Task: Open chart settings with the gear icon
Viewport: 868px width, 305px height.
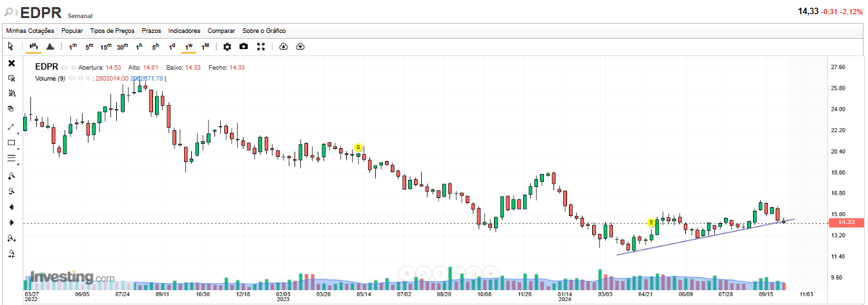Action: tap(227, 46)
